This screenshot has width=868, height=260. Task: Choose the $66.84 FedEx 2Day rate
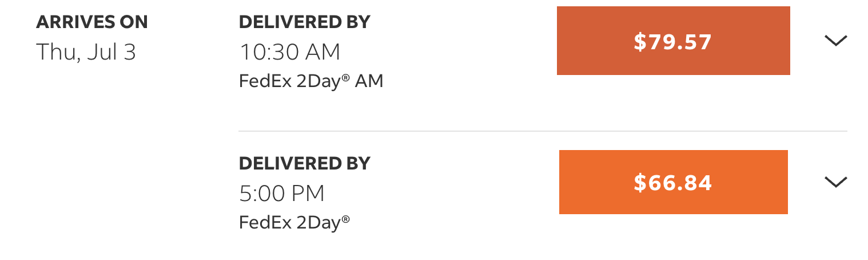[x=673, y=182]
